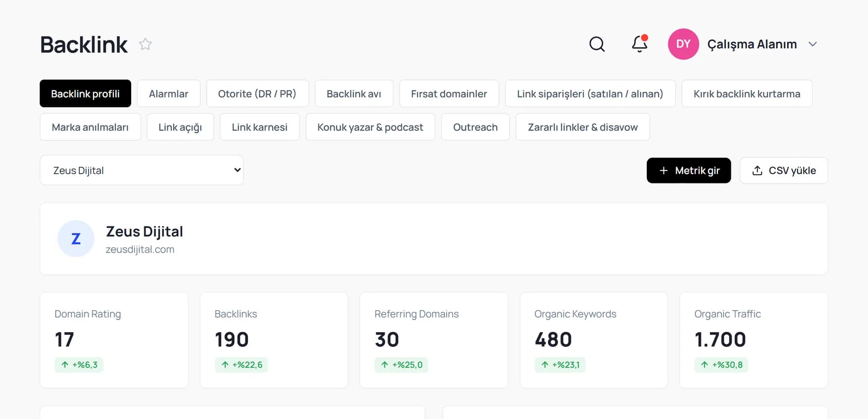868x419 pixels.
Task: Open Link siparişleri (satılan / alınan) tab
Action: pyautogui.click(x=590, y=94)
